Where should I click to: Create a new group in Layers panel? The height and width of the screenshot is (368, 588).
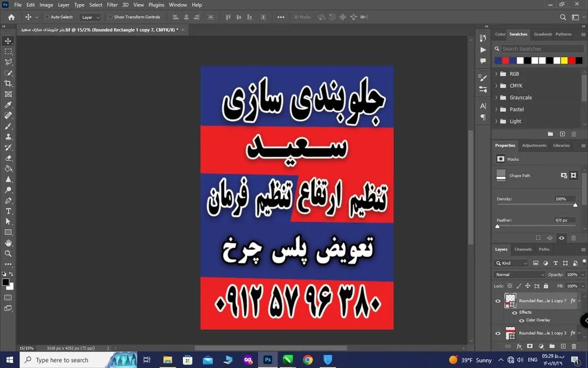click(x=552, y=346)
